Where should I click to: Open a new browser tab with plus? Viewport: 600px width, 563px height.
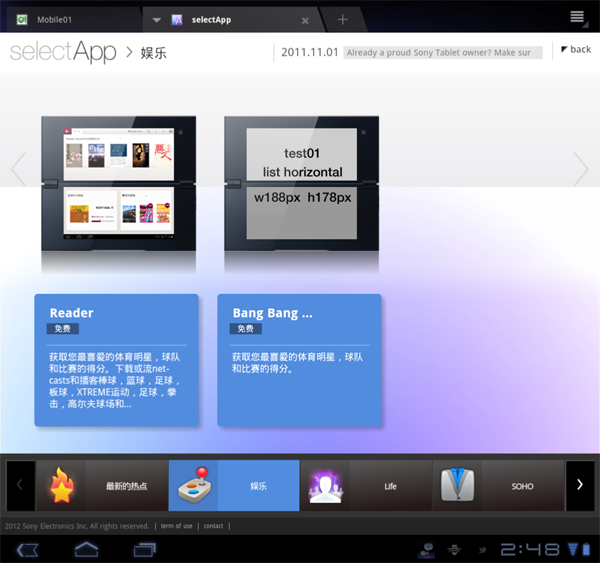[342, 19]
